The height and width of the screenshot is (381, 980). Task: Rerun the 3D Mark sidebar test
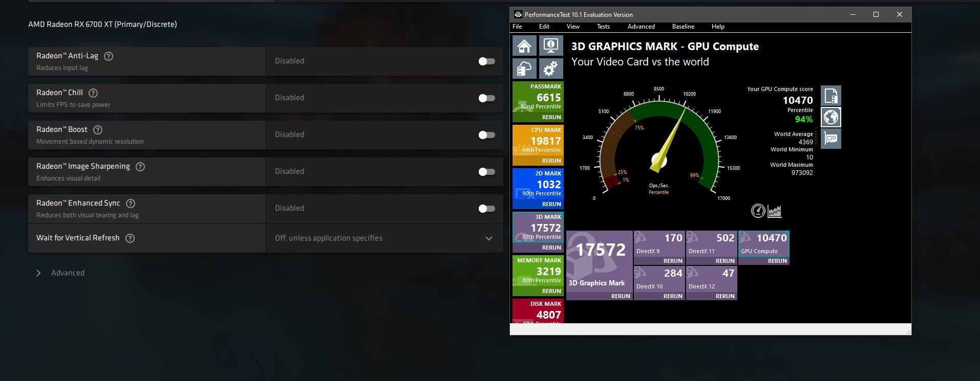point(551,248)
